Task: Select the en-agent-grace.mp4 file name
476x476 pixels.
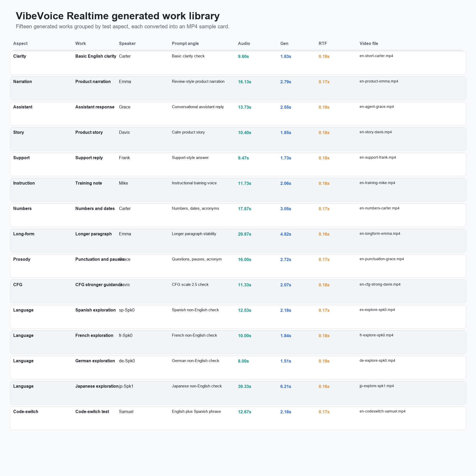Action: [377, 107]
